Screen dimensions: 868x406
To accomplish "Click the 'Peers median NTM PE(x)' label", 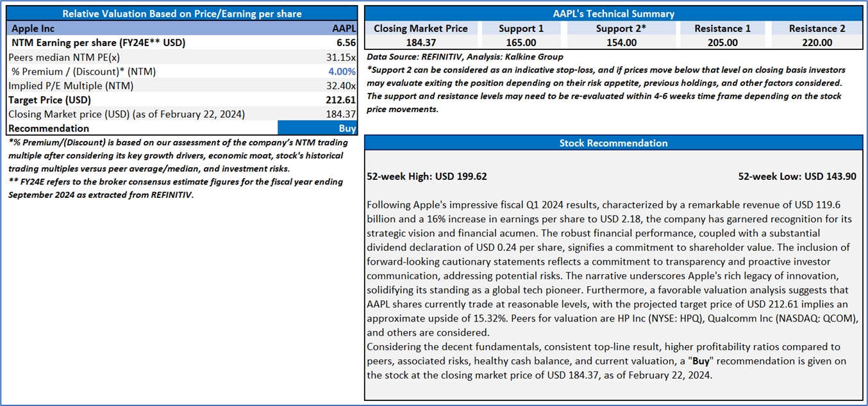I will point(64,57).
